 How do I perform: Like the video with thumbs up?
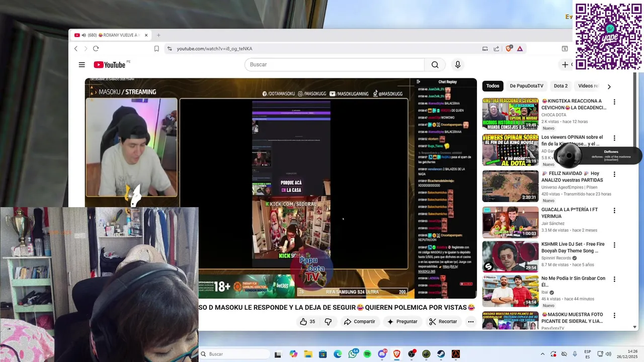tap(307, 322)
